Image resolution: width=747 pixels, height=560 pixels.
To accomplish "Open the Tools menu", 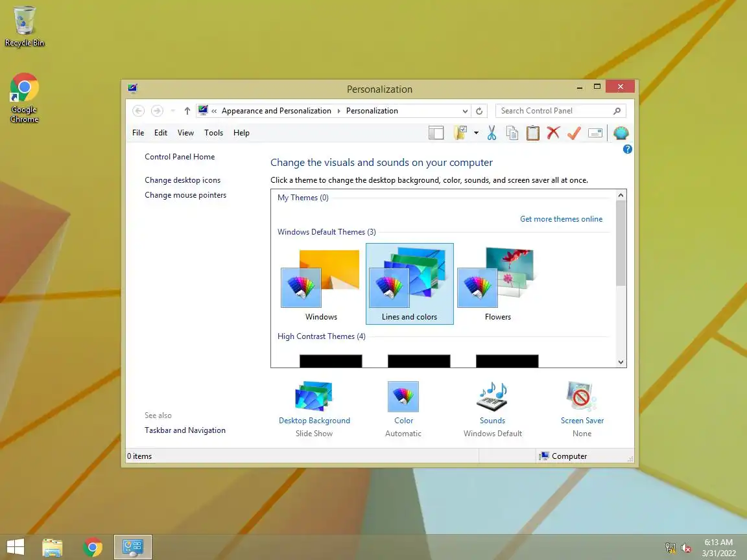I will coord(213,133).
